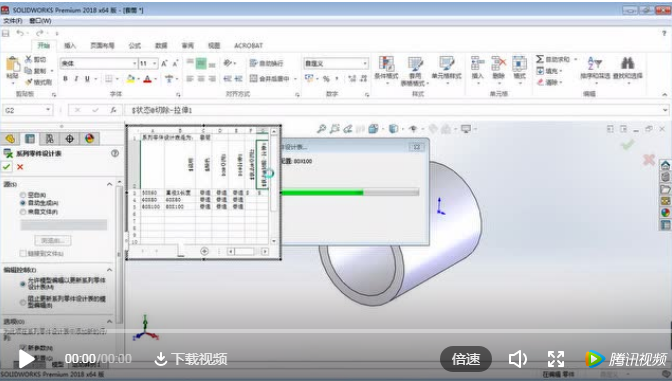Open the Data ribbon tab
Viewport: 672px width, 381px height.
point(161,45)
